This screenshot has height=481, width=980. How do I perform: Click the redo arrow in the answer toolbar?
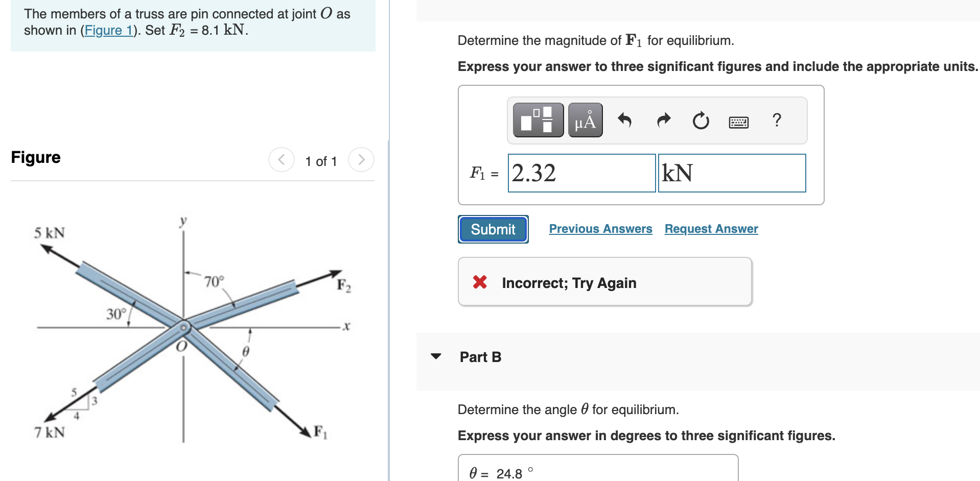tap(663, 119)
